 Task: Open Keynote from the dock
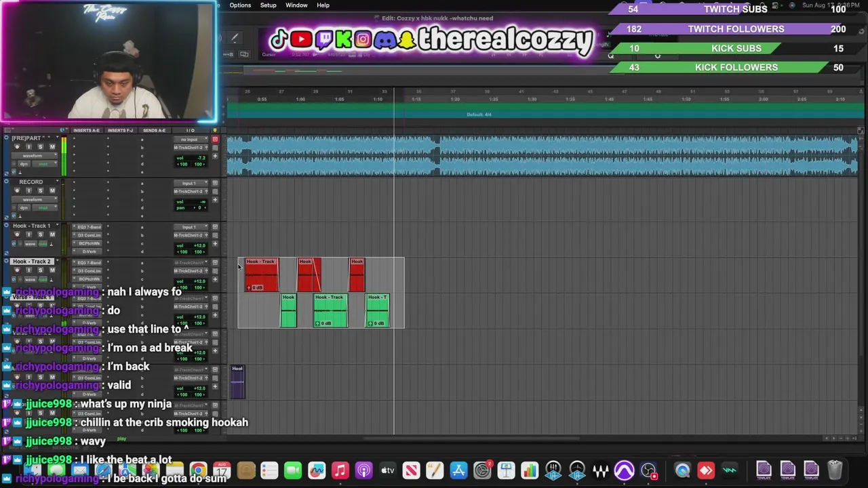point(507,470)
